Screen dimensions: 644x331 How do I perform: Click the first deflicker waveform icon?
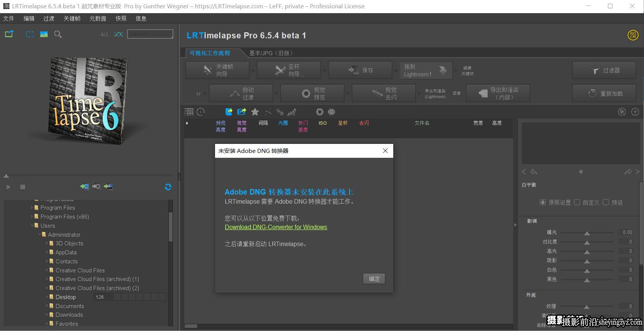(x=280, y=112)
